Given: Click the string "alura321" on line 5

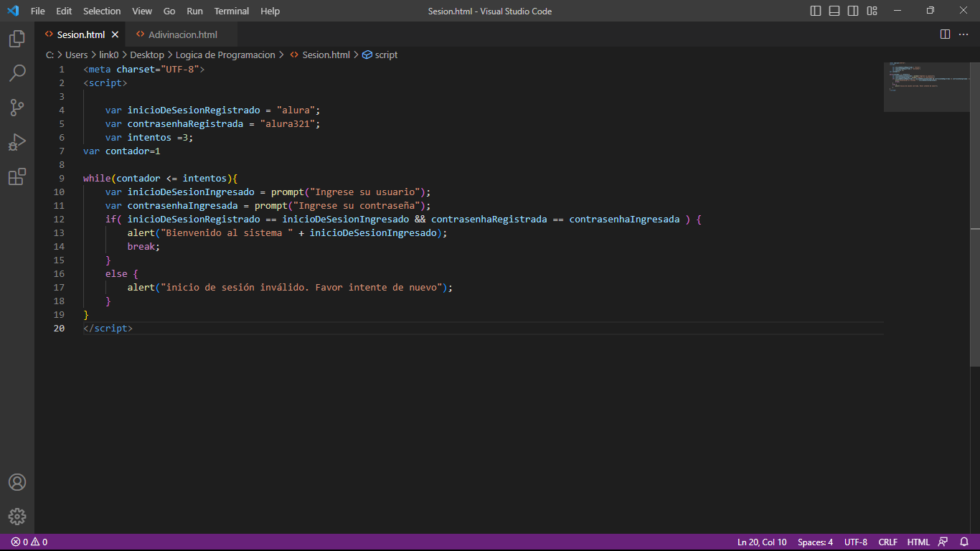Looking at the screenshot, I should (x=288, y=123).
